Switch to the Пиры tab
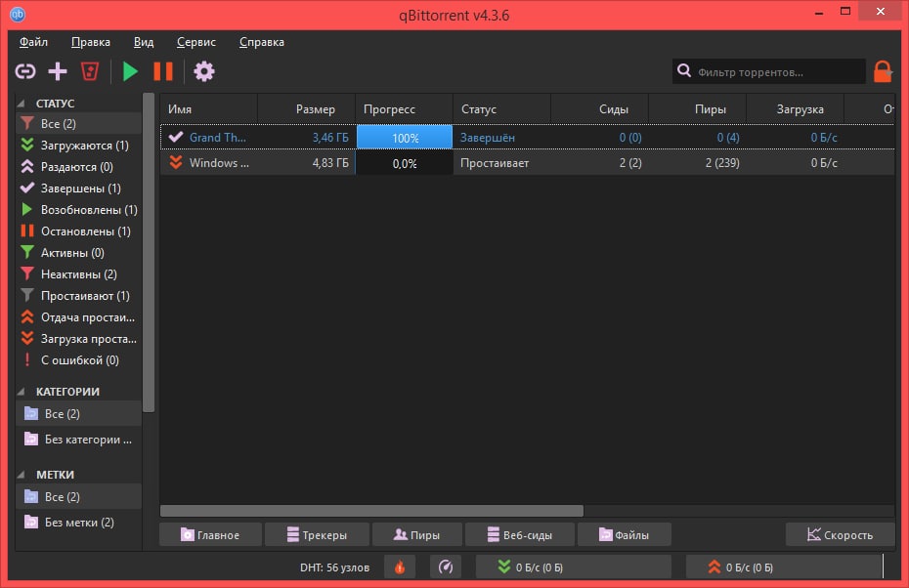 click(x=416, y=534)
